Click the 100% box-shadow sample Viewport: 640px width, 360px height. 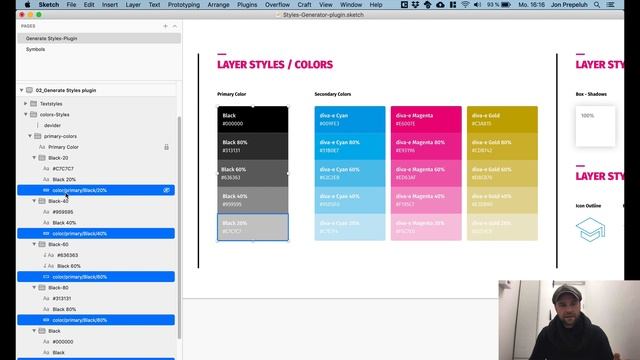tap(596, 126)
